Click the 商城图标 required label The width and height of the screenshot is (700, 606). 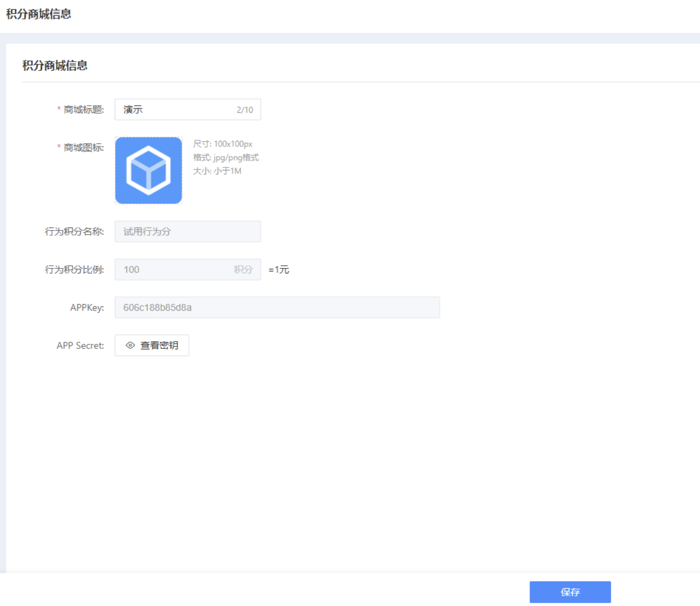point(83,148)
